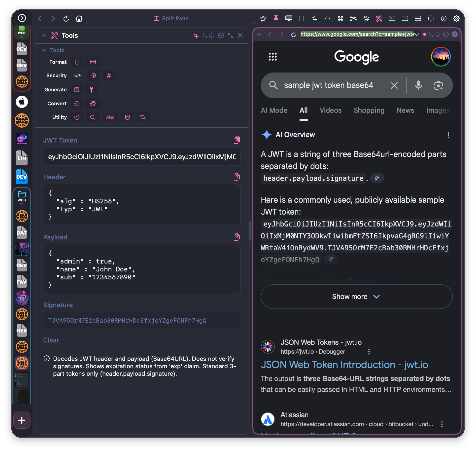The width and height of the screenshot is (476, 451).
Task: Click Clear to reset the JWT fields
Action: [51, 340]
